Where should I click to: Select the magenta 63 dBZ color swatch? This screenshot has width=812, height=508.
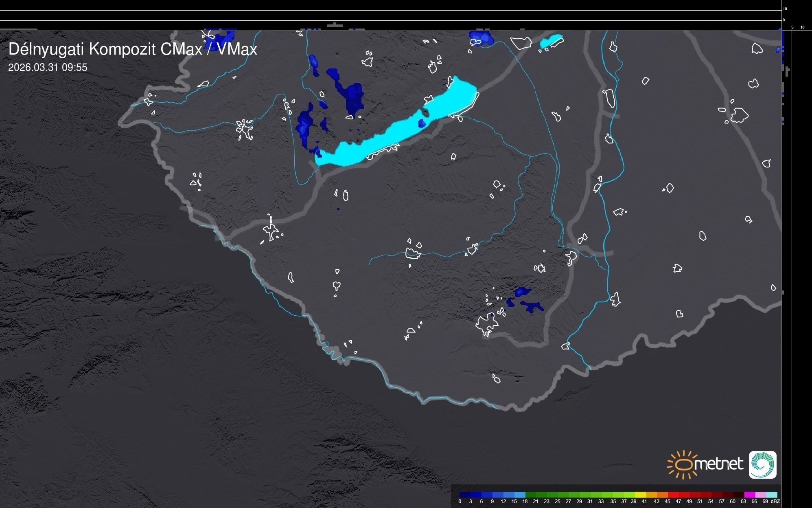coord(749,495)
